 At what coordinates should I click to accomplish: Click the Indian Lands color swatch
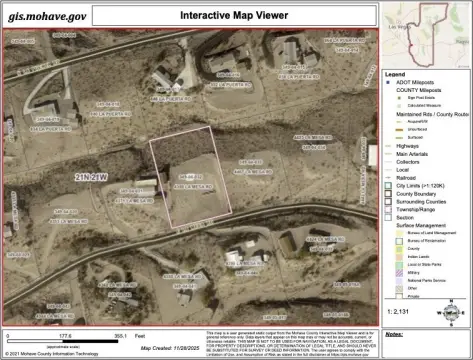click(x=399, y=257)
